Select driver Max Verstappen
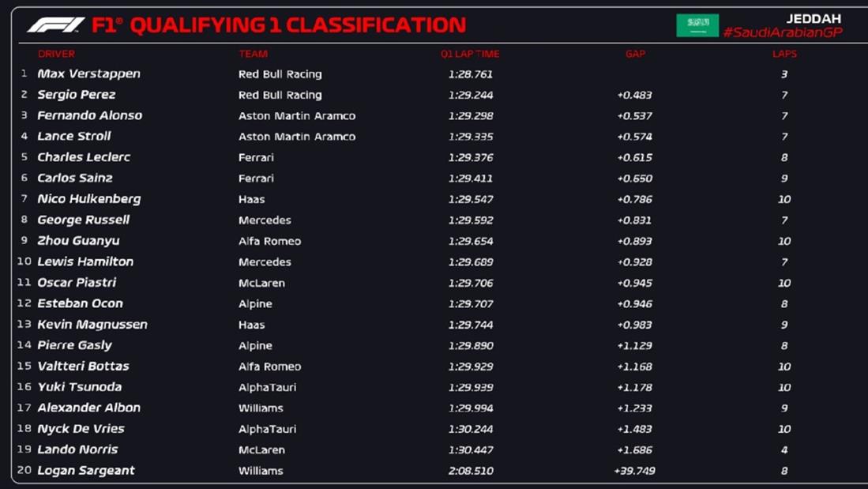This screenshot has width=868, height=489. click(88, 73)
